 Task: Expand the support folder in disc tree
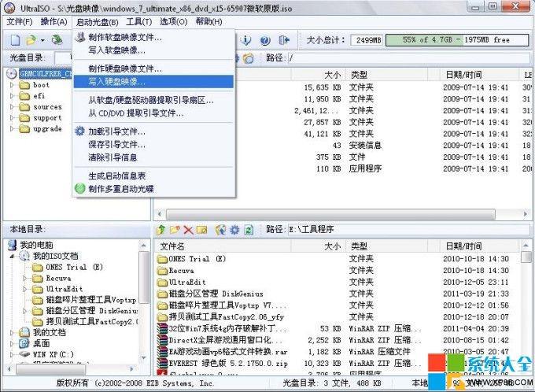pyautogui.click(x=12, y=118)
